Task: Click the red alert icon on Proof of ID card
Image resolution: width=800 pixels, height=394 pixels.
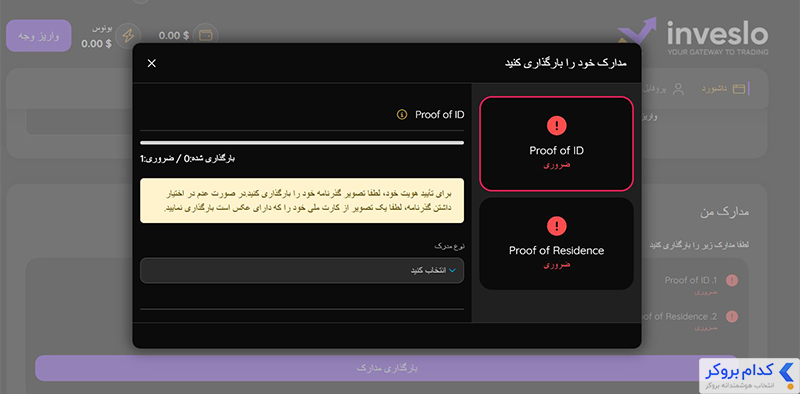Action: pos(557,125)
